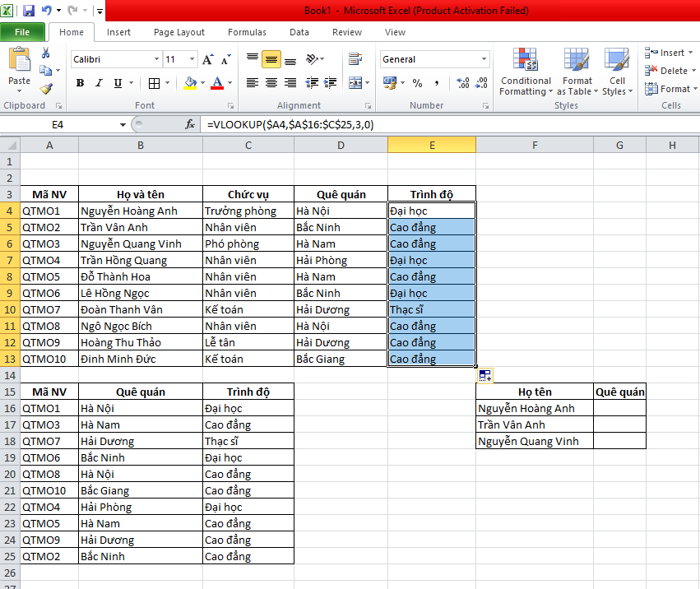Toggle Middle Align

271,59
